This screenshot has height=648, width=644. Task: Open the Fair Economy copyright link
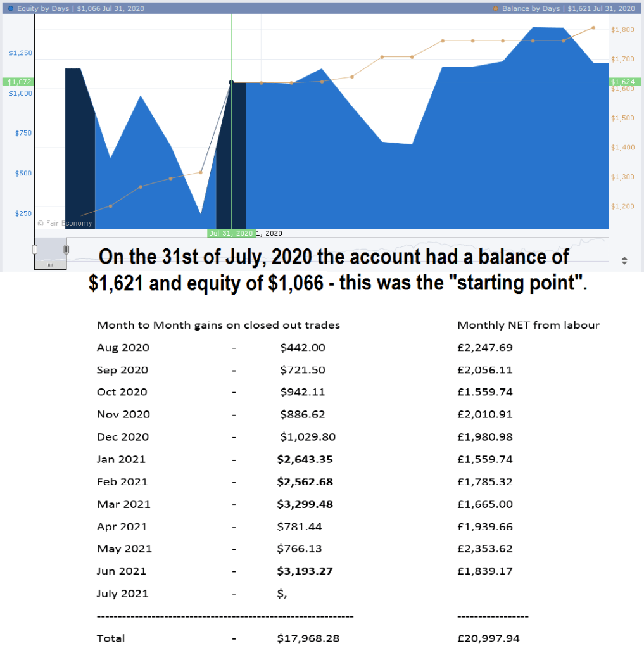click(x=65, y=223)
